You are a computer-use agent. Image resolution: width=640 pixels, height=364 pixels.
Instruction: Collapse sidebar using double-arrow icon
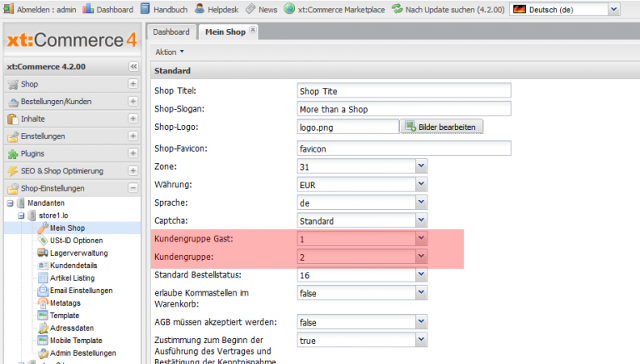pos(133,67)
